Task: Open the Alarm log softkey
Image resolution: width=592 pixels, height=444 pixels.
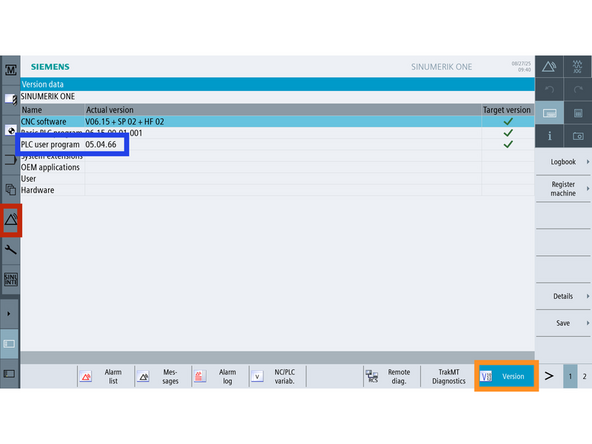Action: coord(220,376)
